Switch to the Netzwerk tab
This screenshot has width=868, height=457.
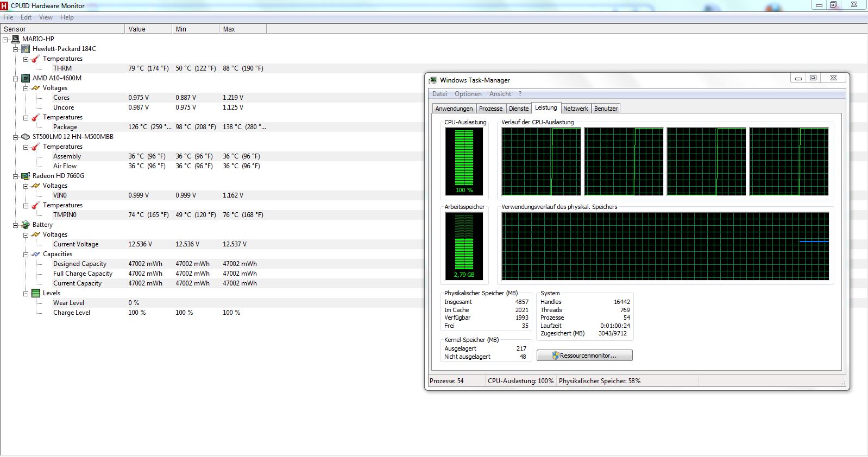(x=576, y=109)
